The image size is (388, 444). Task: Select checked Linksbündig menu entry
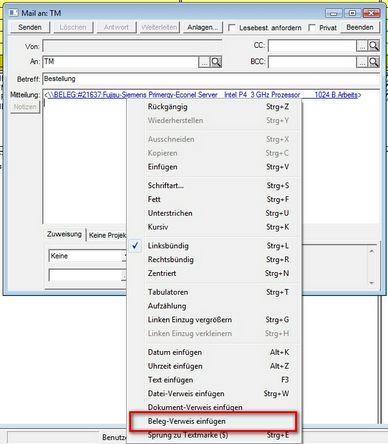214,246
